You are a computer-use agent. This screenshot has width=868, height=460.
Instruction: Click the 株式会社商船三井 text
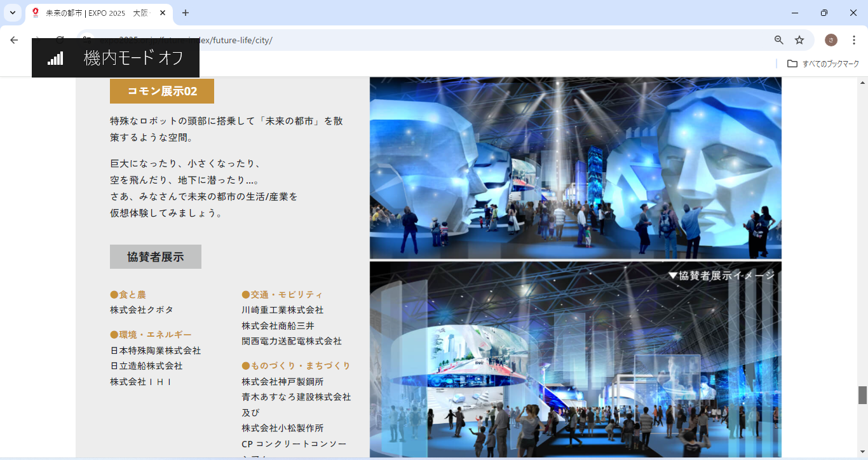278,326
